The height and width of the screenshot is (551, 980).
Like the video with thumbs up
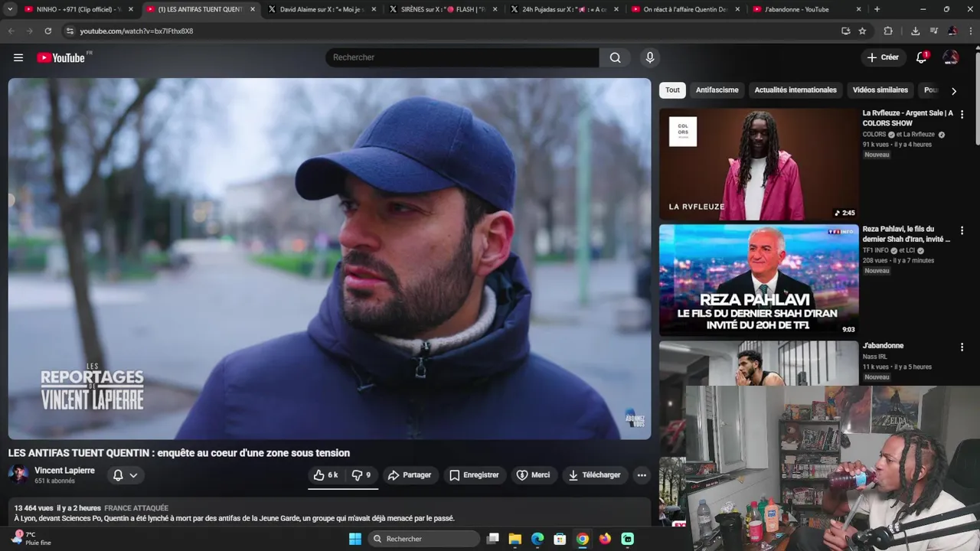click(x=326, y=475)
